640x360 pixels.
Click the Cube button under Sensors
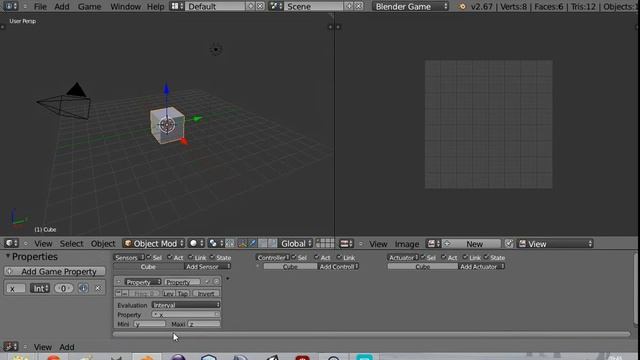[148, 267]
